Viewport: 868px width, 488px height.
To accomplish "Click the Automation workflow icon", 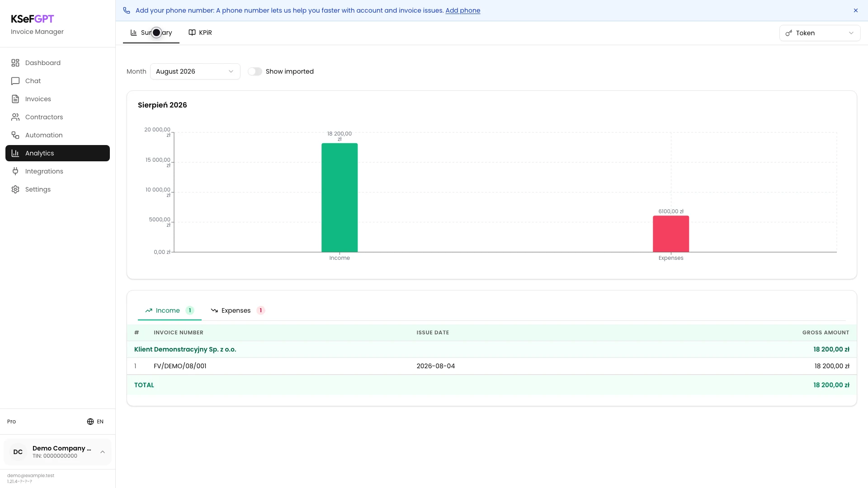I will [15, 135].
